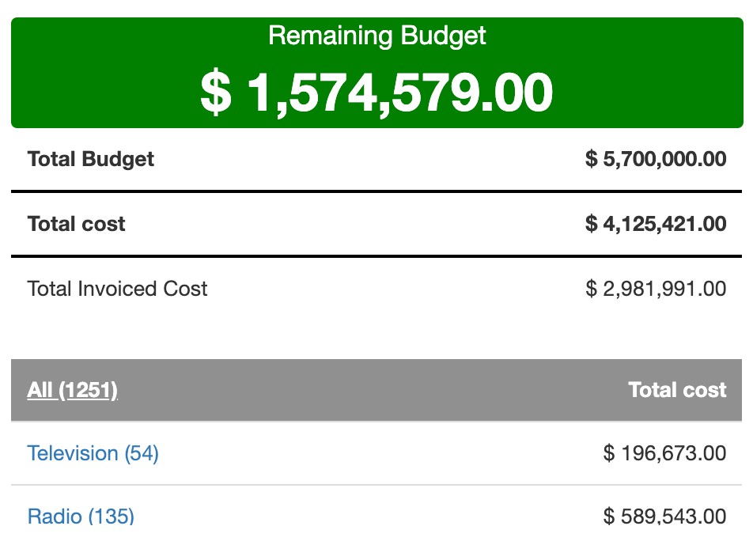This screenshot has height=560, width=753.
Task: Click the Television (54) table row
Action: coord(376,453)
